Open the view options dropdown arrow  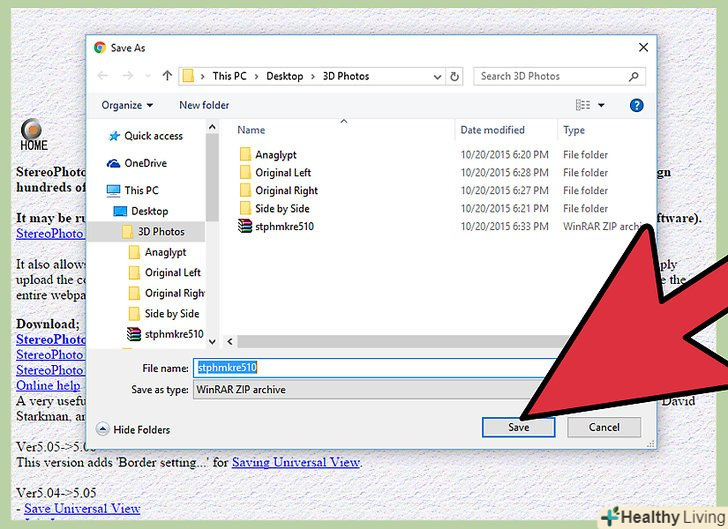[601, 105]
